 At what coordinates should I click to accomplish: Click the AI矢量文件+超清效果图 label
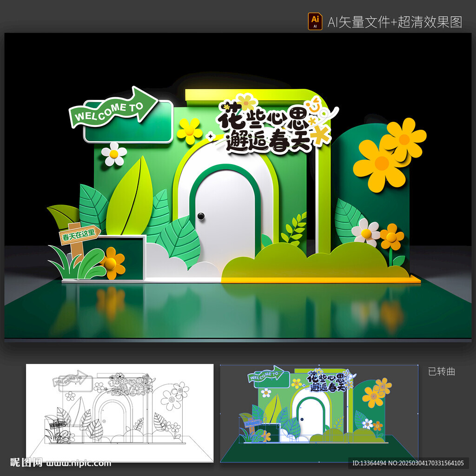click(x=395, y=22)
